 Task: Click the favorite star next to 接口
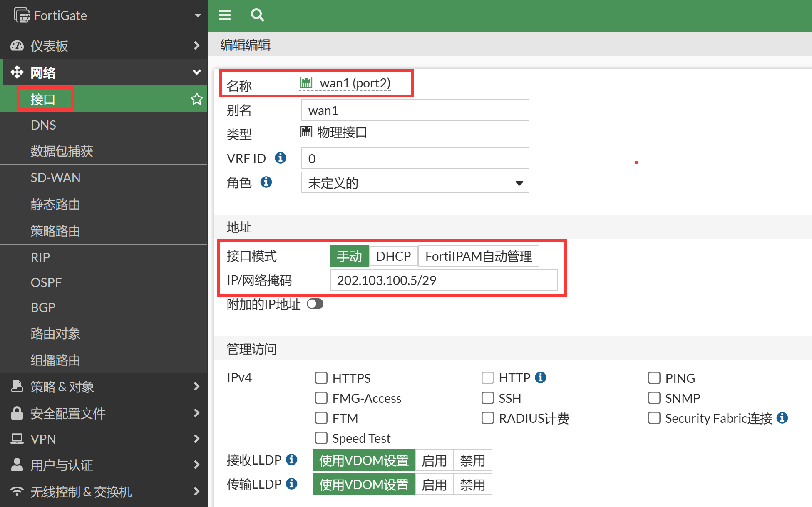point(196,99)
